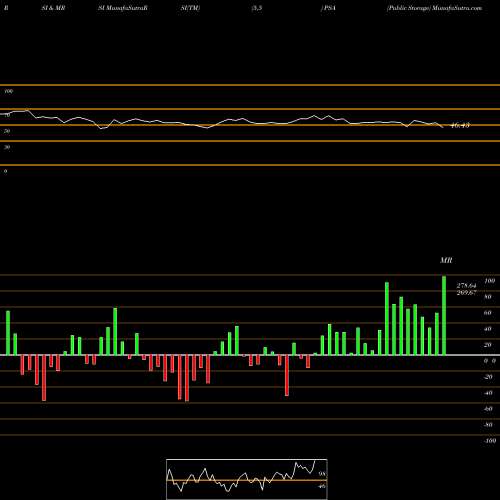Click the 100 label on histogram right axis
The width and height of the screenshot is (500, 500).
[490, 281]
